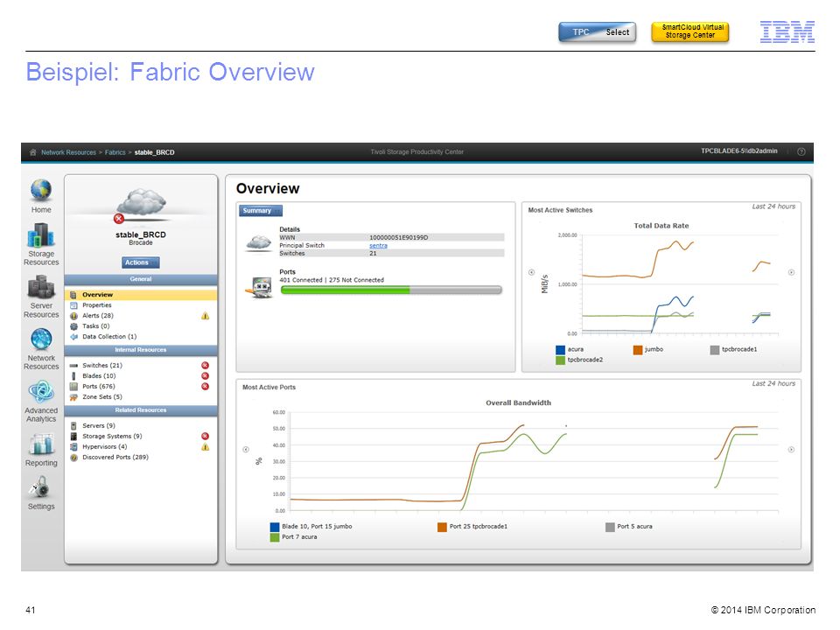Open Network Resources globe icon
Viewport: 840px width, 630px height.
pos(41,339)
